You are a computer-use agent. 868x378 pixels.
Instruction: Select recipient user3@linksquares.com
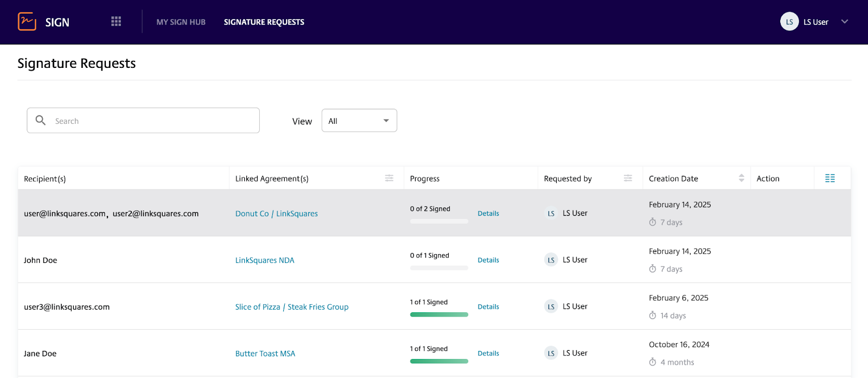click(x=67, y=307)
